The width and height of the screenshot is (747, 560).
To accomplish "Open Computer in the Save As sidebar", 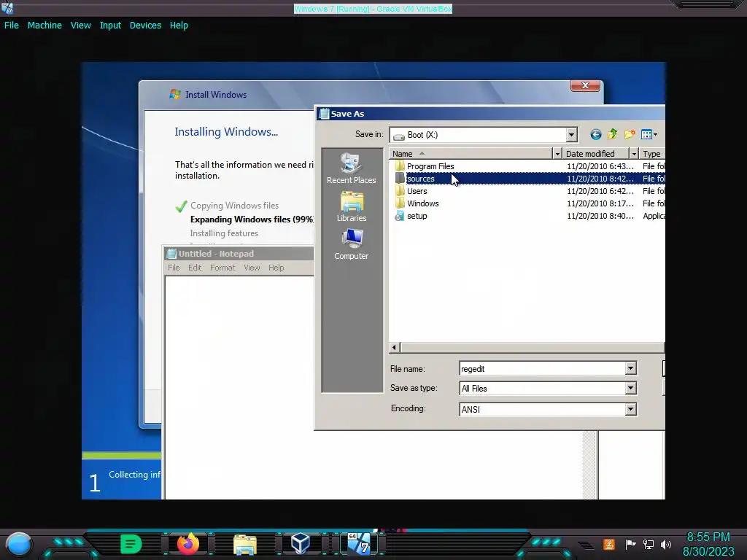I will point(351,244).
